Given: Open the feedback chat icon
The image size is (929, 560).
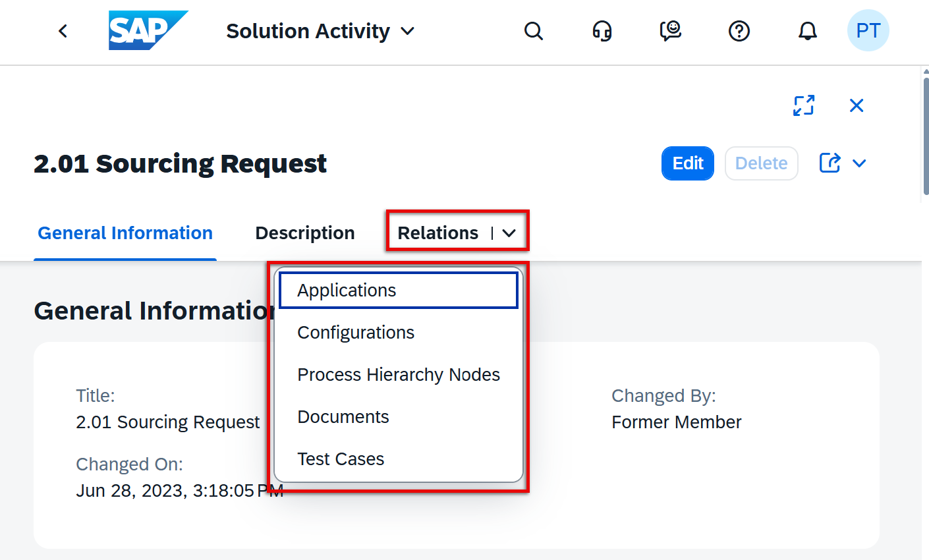Looking at the screenshot, I should pyautogui.click(x=671, y=31).
